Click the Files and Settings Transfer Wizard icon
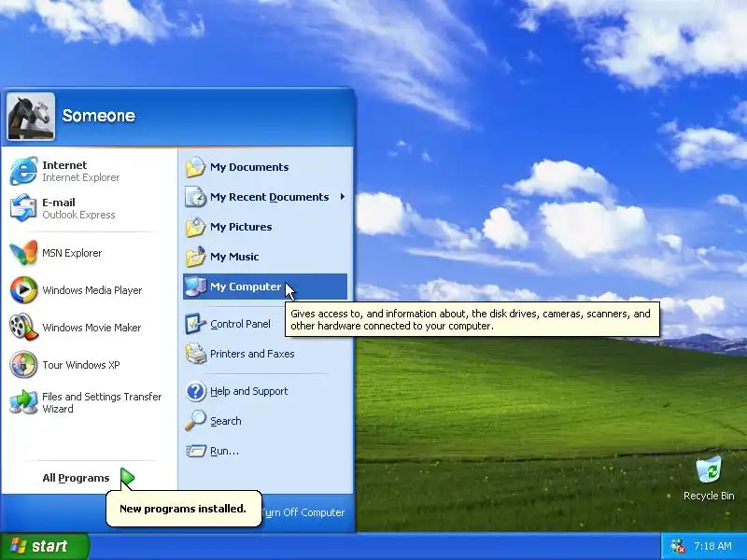This screenshot has width=747, height=560. tap(23, 402)
